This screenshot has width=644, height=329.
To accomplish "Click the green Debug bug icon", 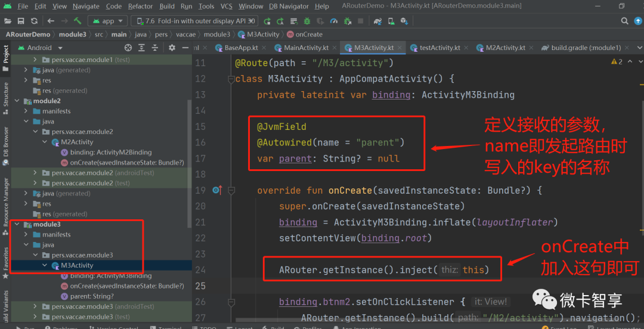I will coord(307,21).
